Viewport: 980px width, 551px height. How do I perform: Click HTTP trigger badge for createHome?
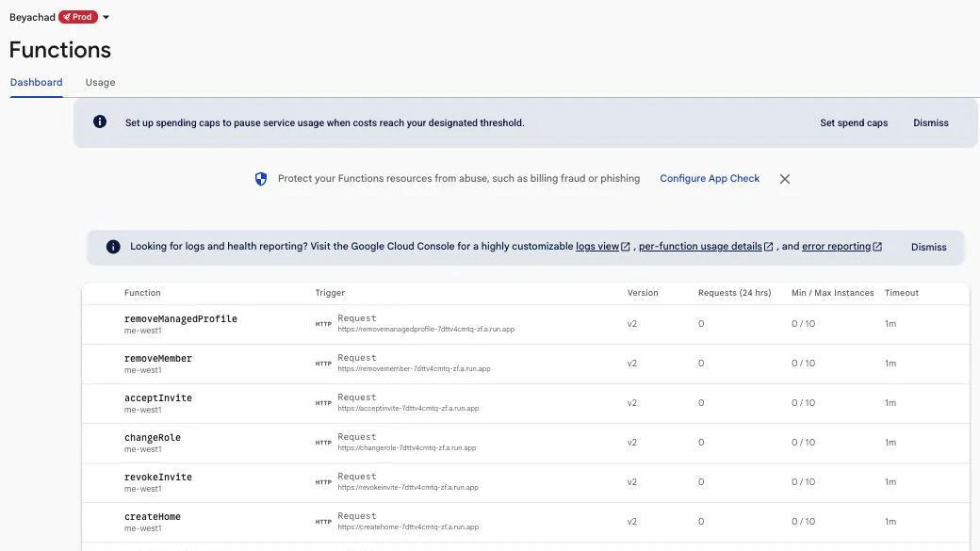(x=323, y=522)
